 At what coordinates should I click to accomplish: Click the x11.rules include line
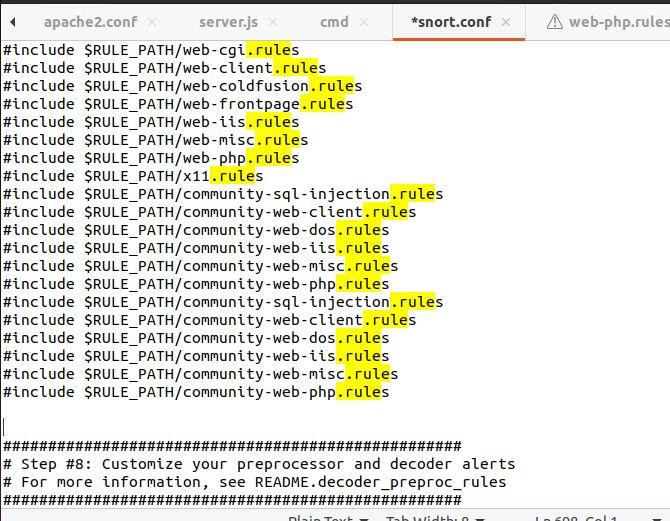click(133, 176)
